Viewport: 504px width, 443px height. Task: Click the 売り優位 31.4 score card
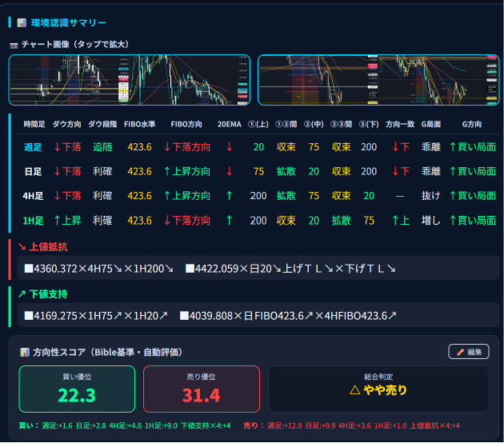coord(202,389)
